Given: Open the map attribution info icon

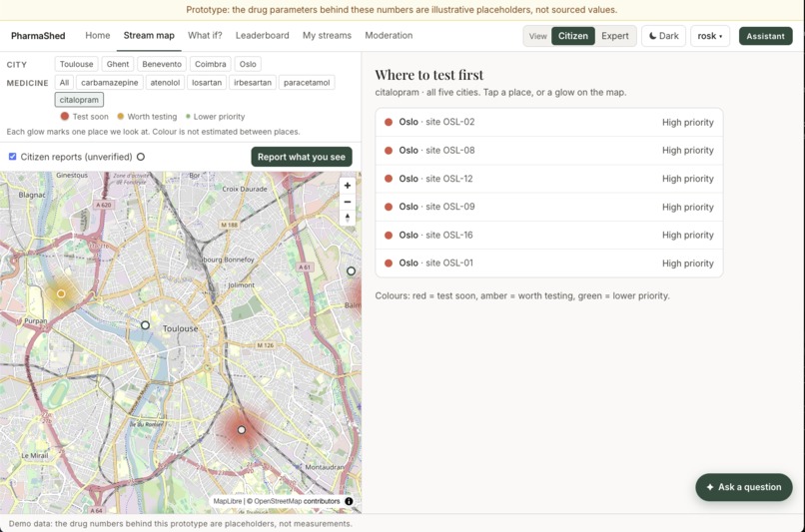Looking at the screenshot, I should [350, 501].
